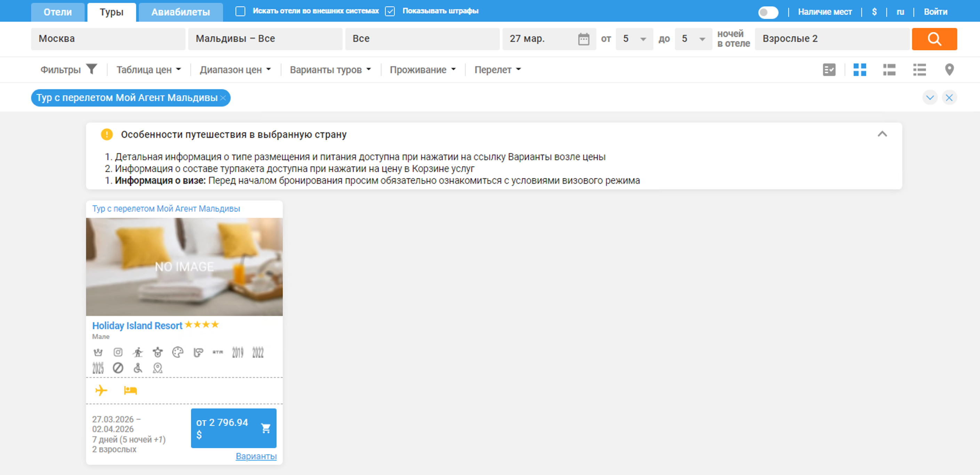Click the orange search magnifier button
The width and height of the screenshot is (980, 475).
coord(934,39)
